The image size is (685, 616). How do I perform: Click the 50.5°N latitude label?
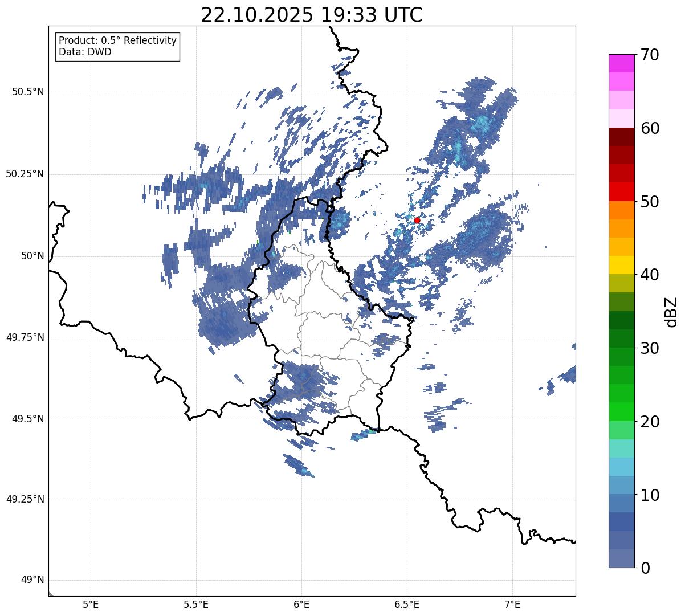click(x=28, y=92)
